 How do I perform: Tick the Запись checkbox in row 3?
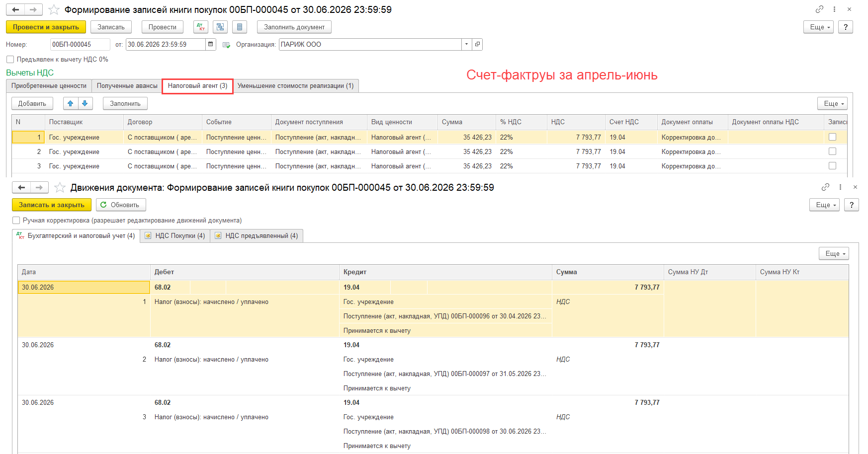[x=833, y=166]
